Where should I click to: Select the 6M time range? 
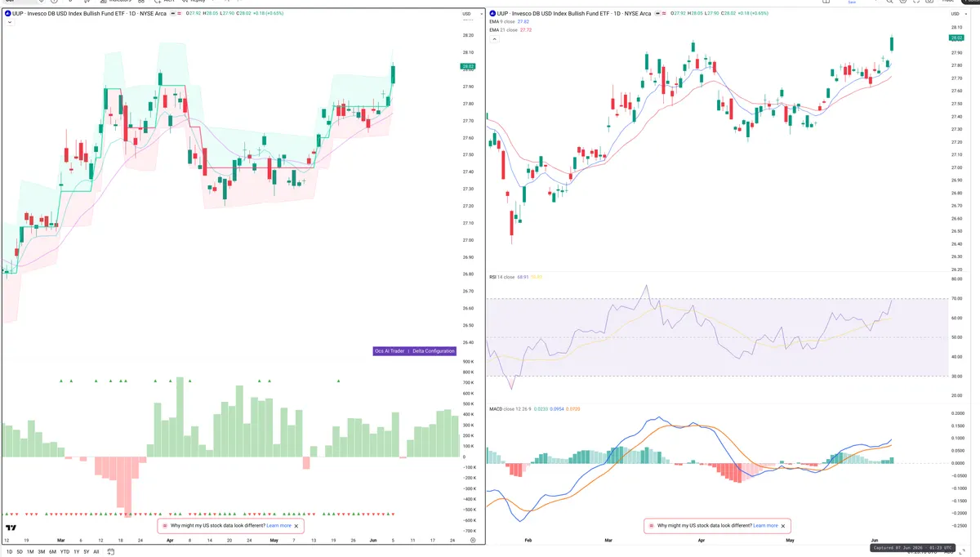pos(52,552)
